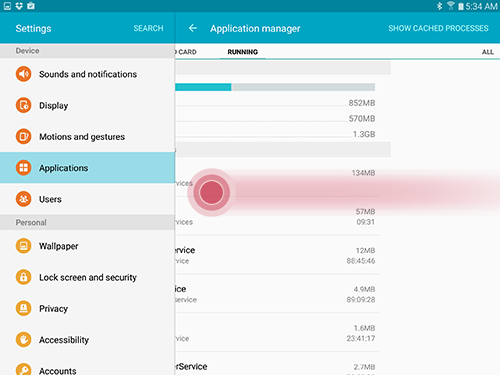Tap the back arrow in Application manager
Image resolution: width=500 pixels, height=375 pixels.
point(193,28)
